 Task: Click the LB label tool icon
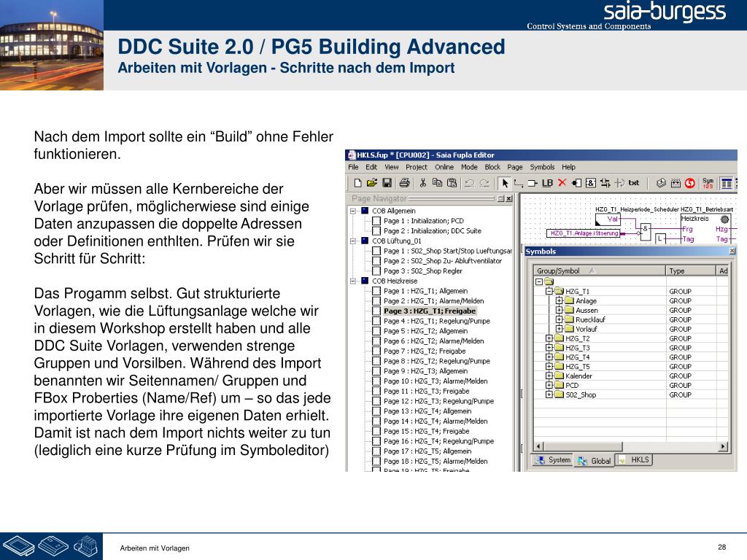pos(547,183)
